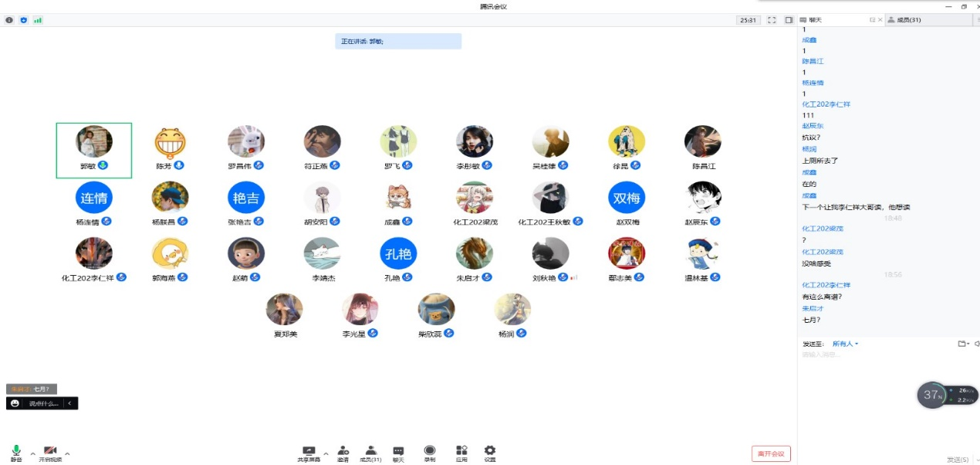Open the Invite participants icon
Screen dimensions: 980x465
tap(343, 452)
